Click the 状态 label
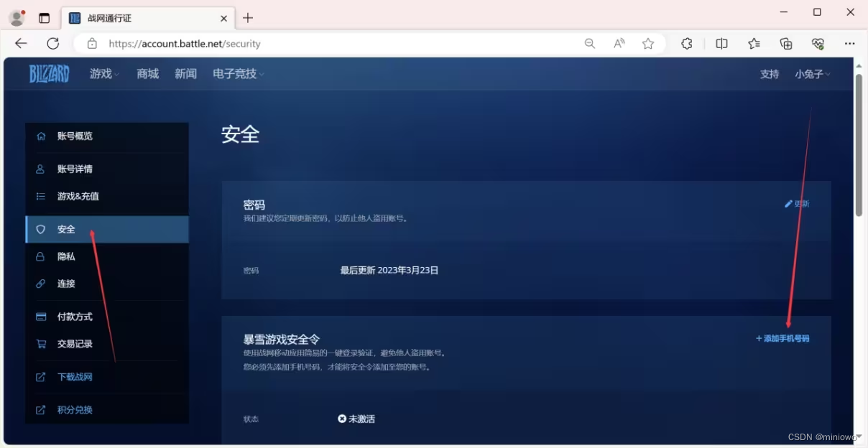 251,419
